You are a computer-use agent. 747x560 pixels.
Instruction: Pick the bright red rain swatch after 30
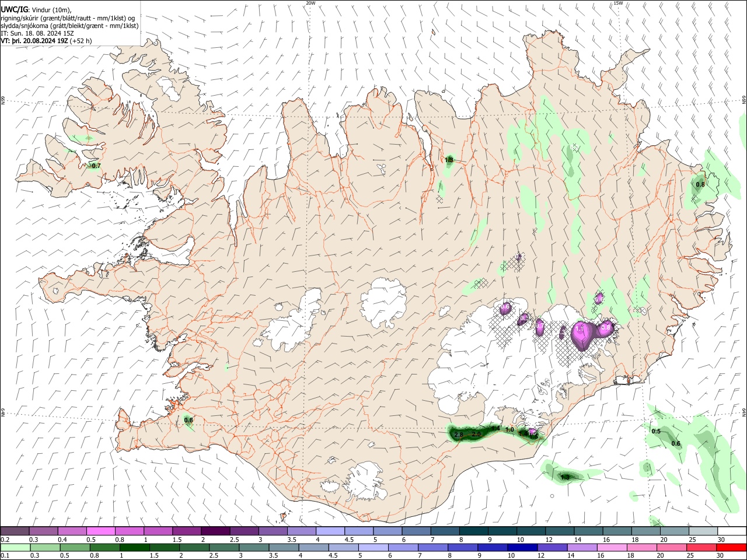click(731, 547)
